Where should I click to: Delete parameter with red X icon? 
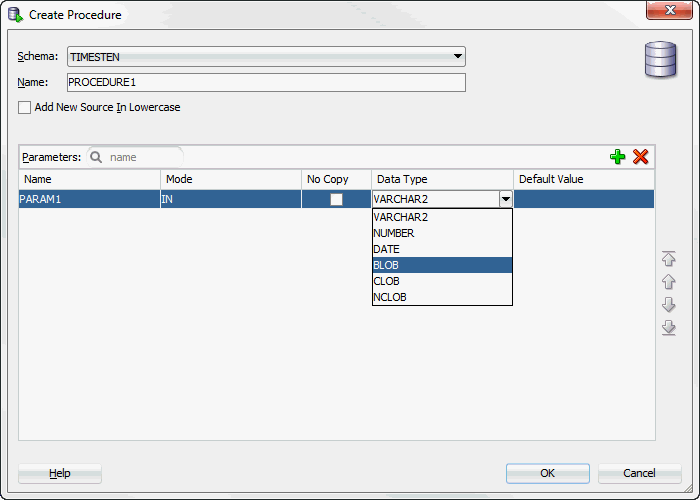[641, 157]
